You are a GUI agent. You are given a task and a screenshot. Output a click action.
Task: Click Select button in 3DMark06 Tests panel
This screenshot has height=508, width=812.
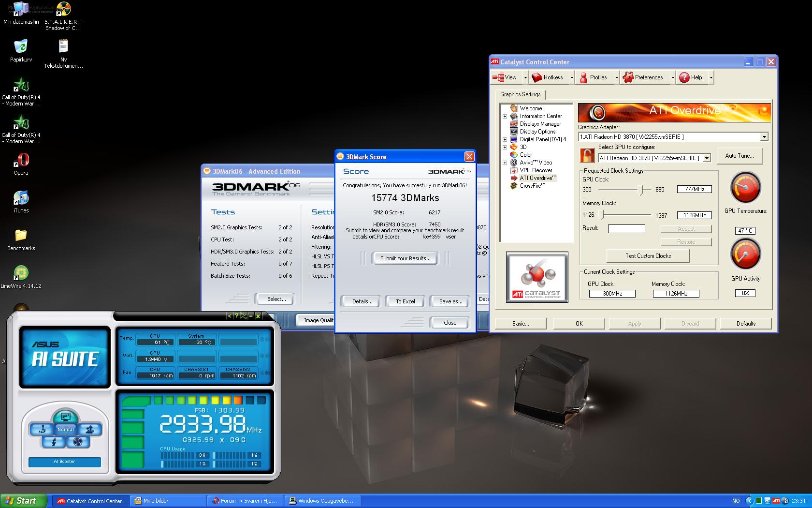276,299
